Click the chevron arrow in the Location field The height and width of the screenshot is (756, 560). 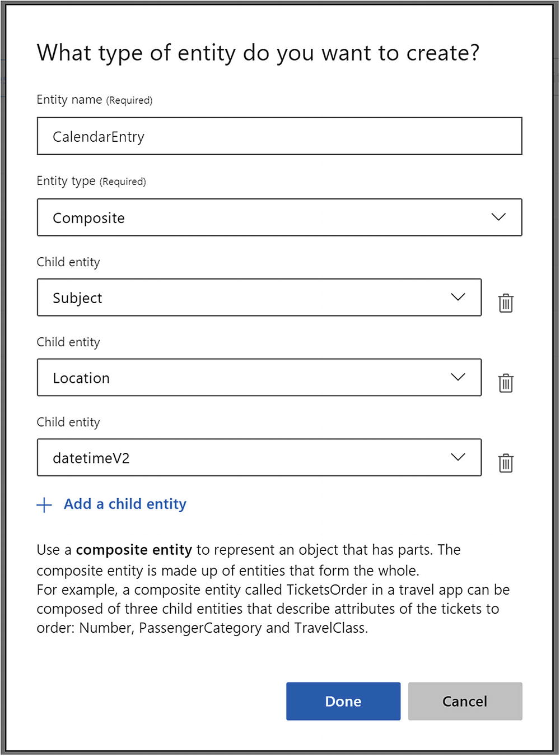458,377
